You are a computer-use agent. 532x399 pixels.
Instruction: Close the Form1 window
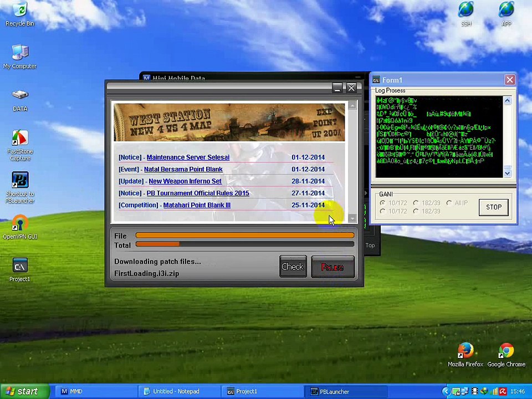pos(510,80)
